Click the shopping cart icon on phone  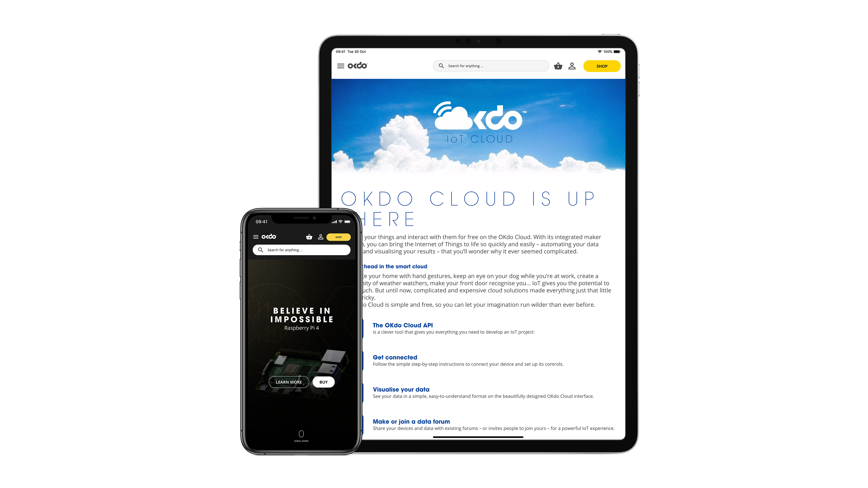tap(309, 237)
